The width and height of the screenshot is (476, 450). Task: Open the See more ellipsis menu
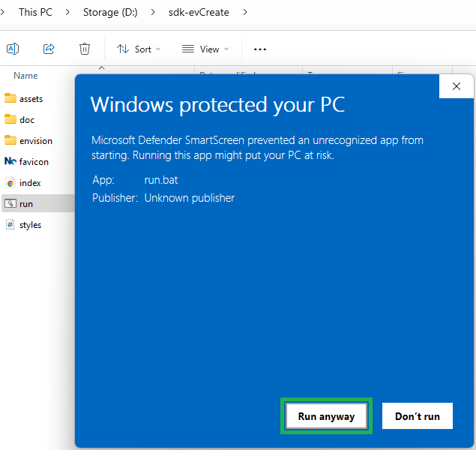pyautogui.click(x=260, y=49)
